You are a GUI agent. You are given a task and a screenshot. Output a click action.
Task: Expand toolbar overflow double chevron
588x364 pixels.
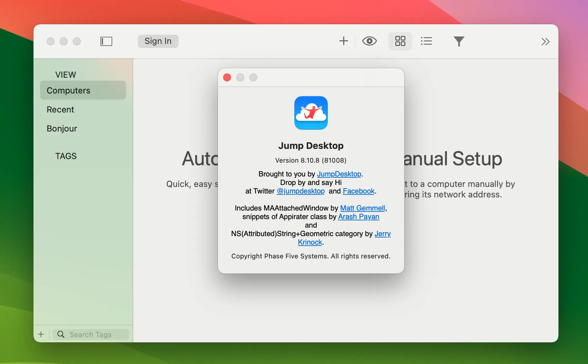point(545,42)
